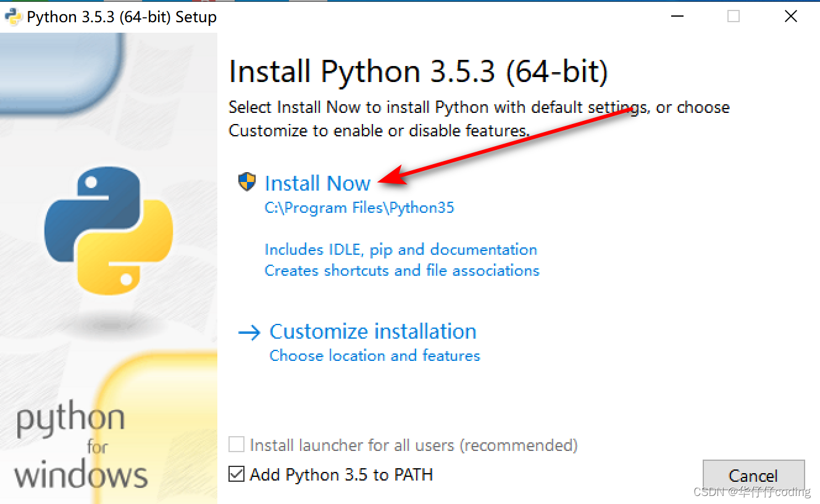
Task: Click the C:\Program Files\Python35 install path text
Action: point(359,208)
